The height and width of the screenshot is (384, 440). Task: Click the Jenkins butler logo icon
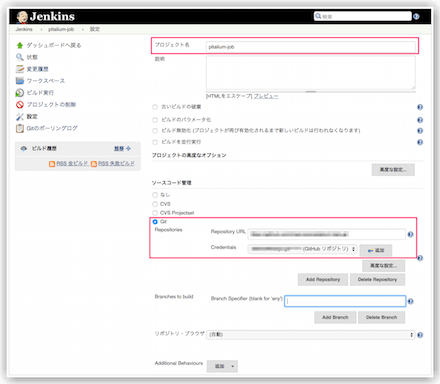point(22,17)
